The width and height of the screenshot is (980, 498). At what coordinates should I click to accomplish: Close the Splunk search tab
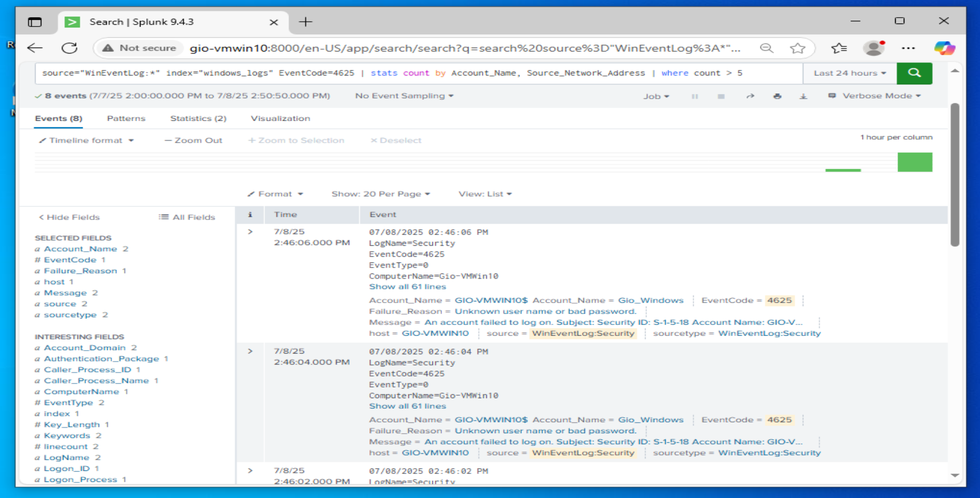274,22
